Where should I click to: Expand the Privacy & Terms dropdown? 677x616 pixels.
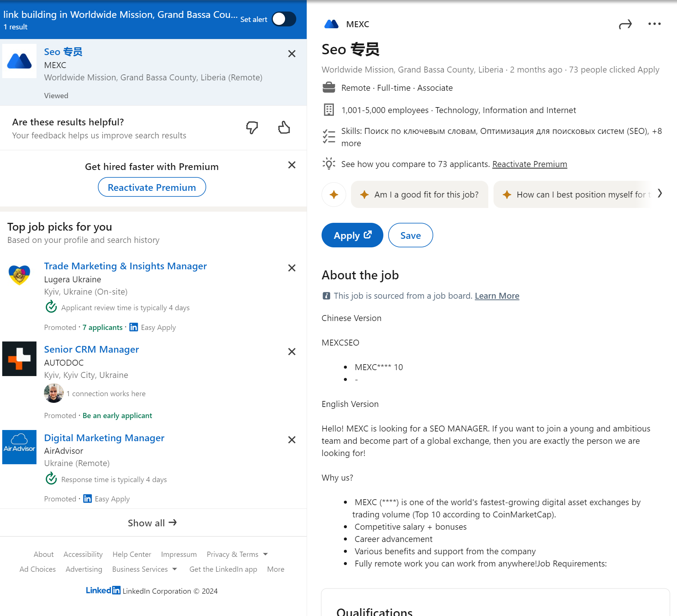click(x=237, y=554)
